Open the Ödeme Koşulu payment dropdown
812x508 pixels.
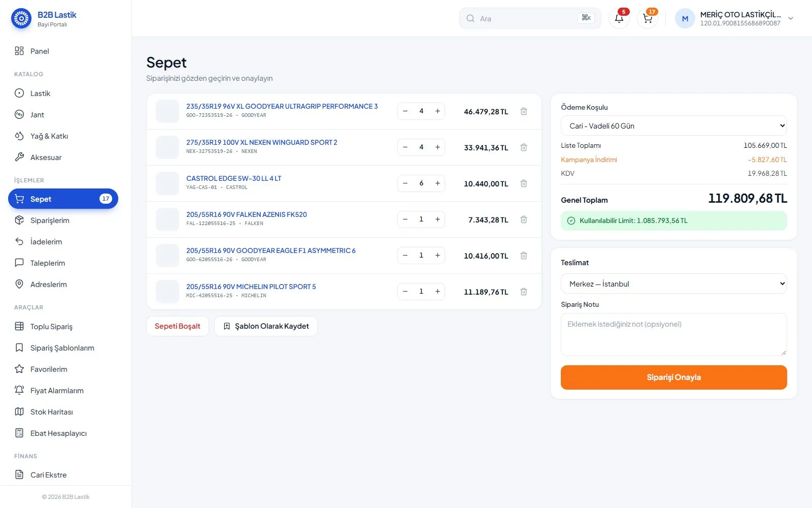click(673, 125)
